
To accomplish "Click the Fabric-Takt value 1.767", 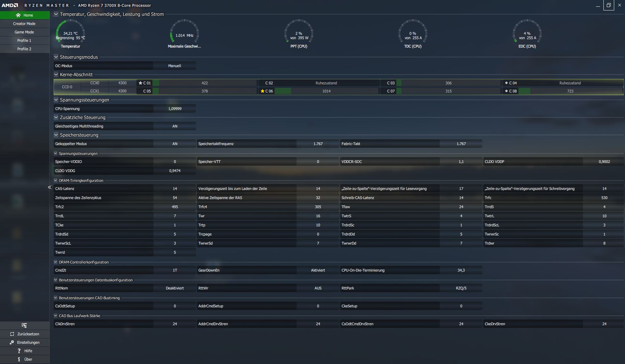I will tap(461, 144).
